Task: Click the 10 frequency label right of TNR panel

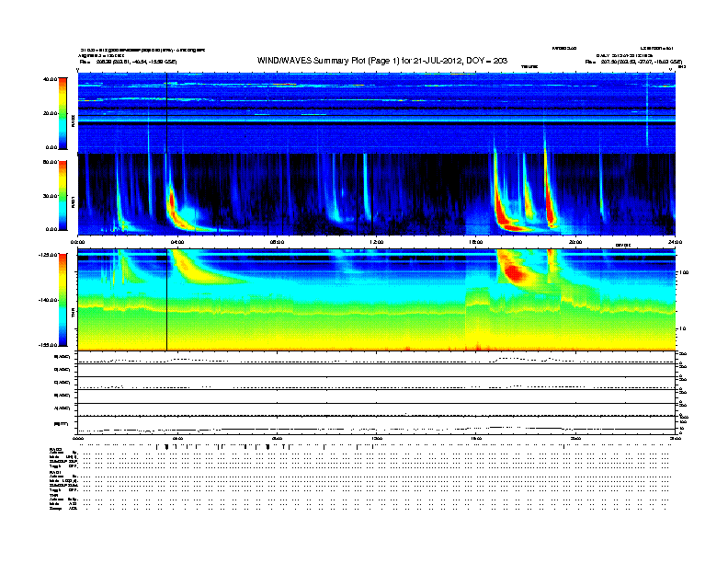Action: pos(682,329)
